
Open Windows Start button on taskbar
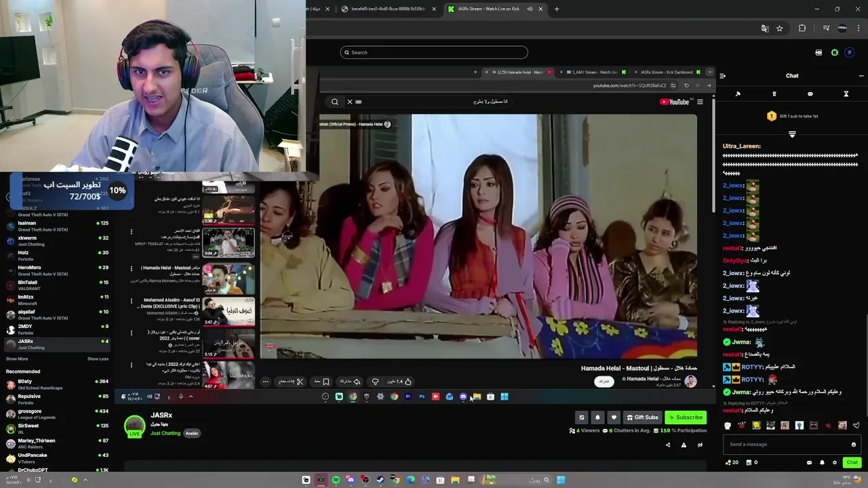[561, 480]
